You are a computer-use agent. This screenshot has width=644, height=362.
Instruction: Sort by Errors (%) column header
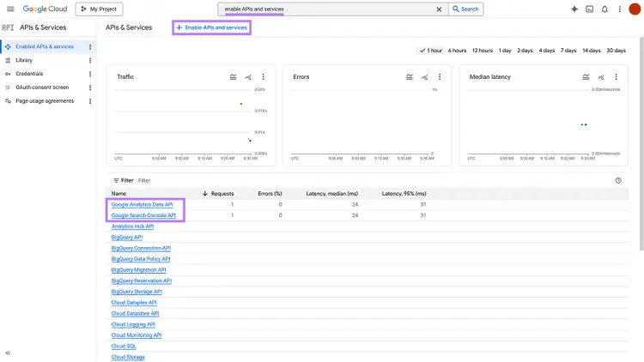click(x=270, y=193)
